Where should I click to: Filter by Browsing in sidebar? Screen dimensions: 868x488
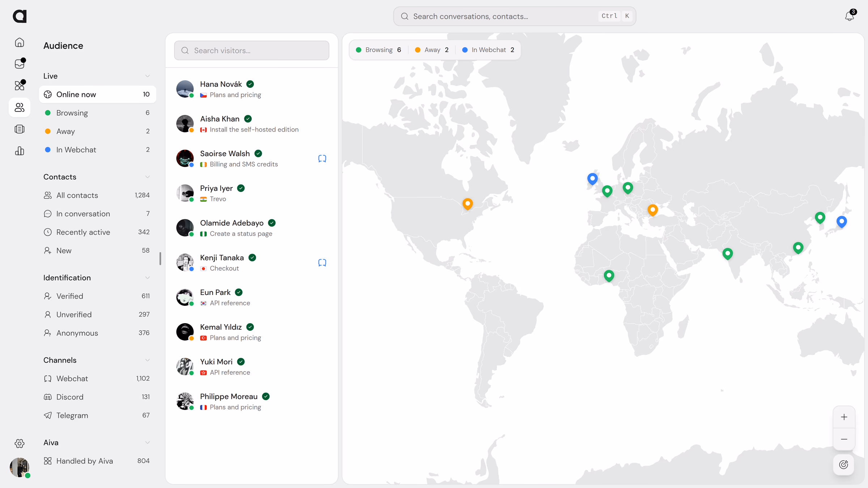[x=97, y=113]
